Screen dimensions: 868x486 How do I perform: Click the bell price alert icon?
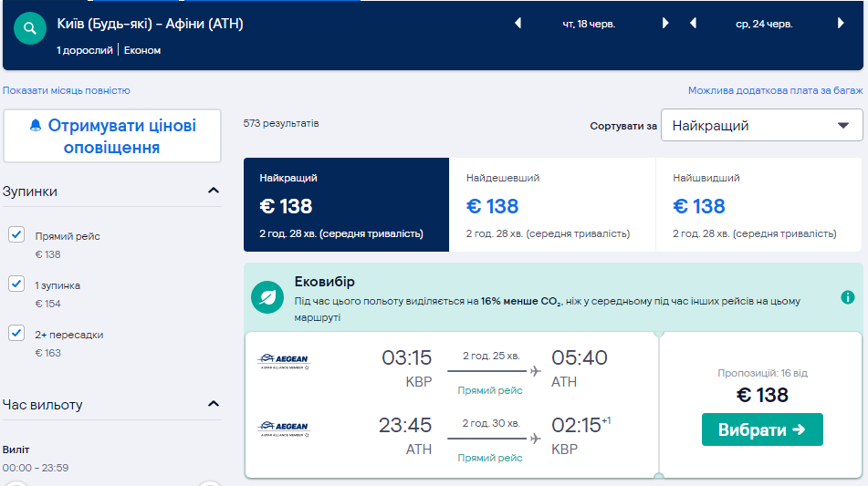(36, 126)
